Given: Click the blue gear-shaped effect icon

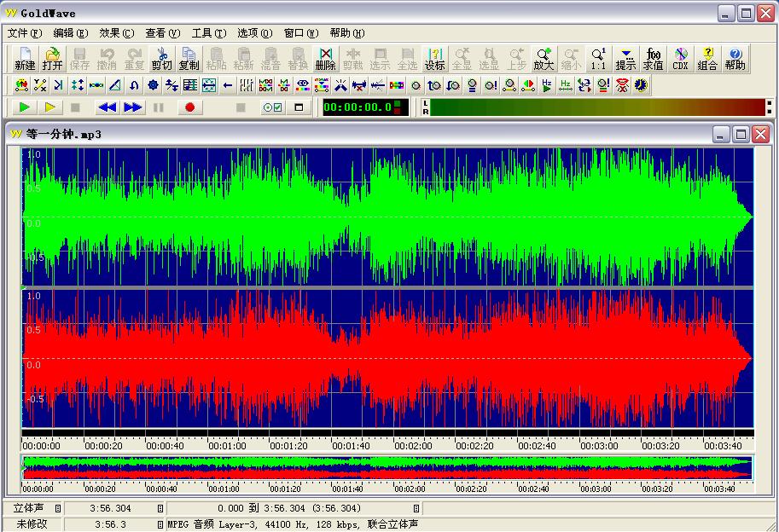Looking at the screenshot, I should (153, 85).
